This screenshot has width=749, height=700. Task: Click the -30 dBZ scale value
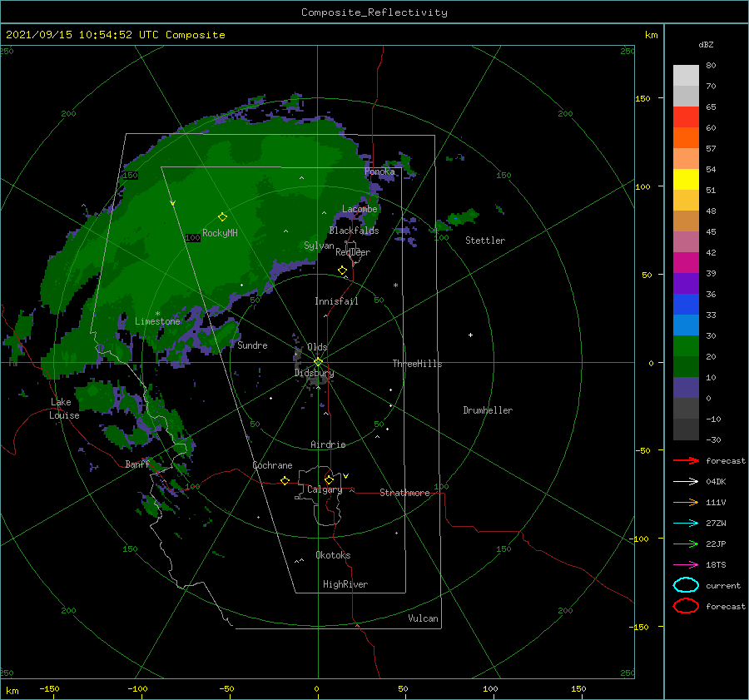(713, 439)
